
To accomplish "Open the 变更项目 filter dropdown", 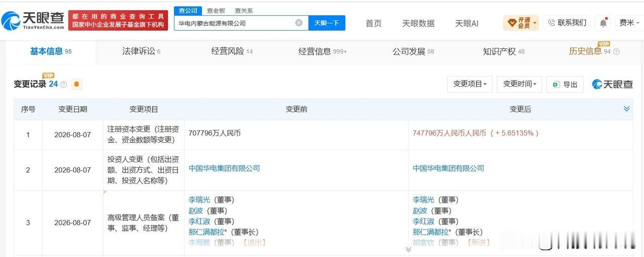I will [470, 84].
